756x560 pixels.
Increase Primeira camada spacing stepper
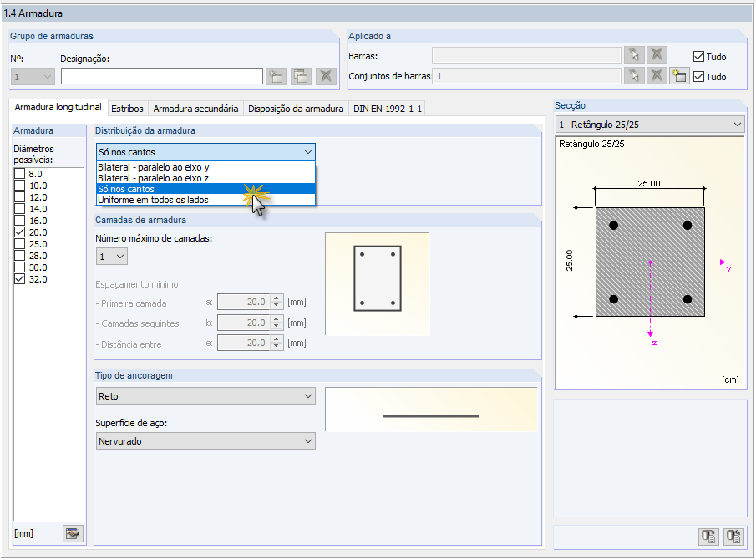(277, 298)
